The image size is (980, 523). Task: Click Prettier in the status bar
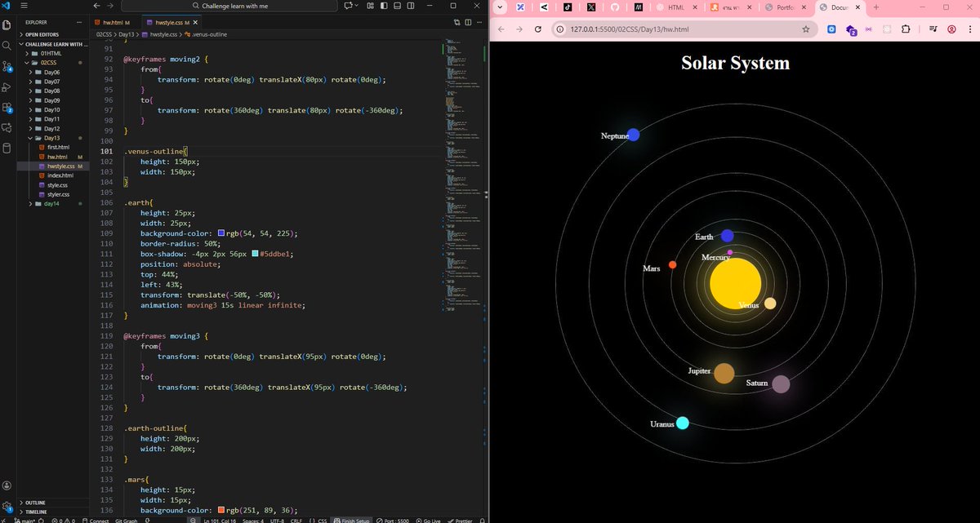(x=460, y=520)
